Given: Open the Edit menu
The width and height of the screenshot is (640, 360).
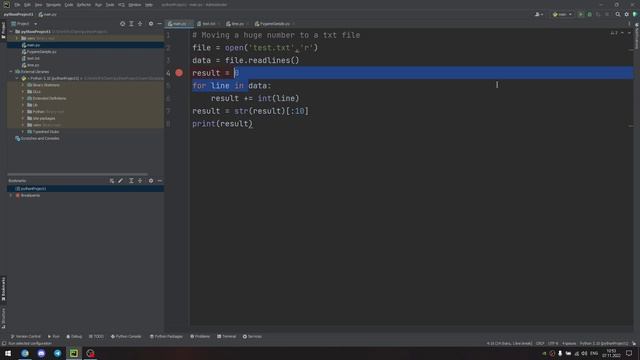Looking at the screenshot, I should pyautogui.click(x=27, y=5).
